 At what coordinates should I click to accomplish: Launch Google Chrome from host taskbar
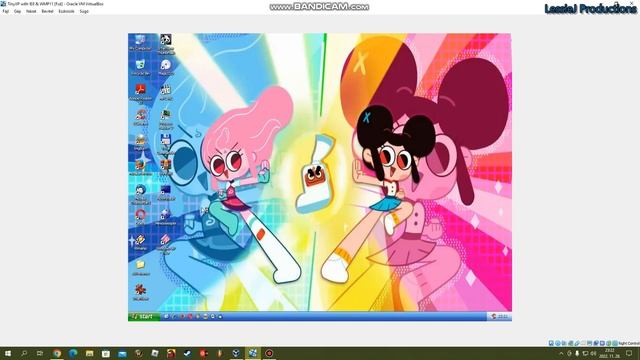(57, 353)
